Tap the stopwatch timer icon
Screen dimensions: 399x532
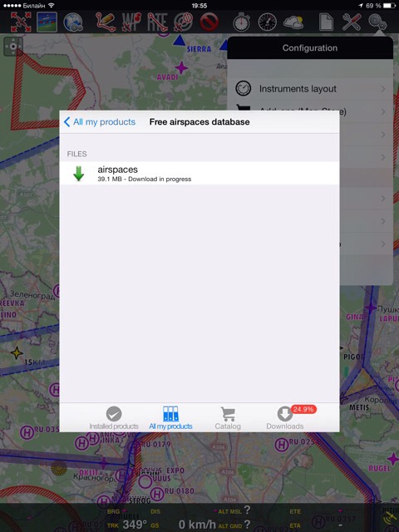[x=241, y=22]
